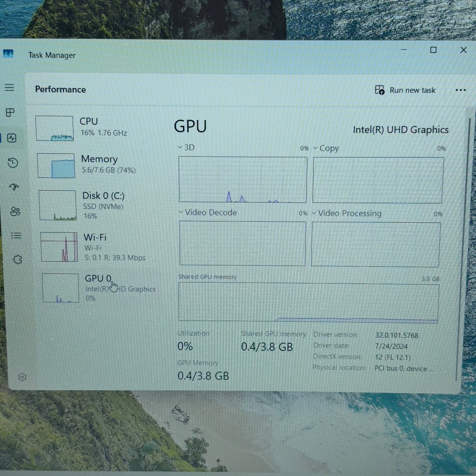Expand the Video Processing engine dropdown
The width and height of the screenshot is (476, 476).
click(x=314, y=213)
